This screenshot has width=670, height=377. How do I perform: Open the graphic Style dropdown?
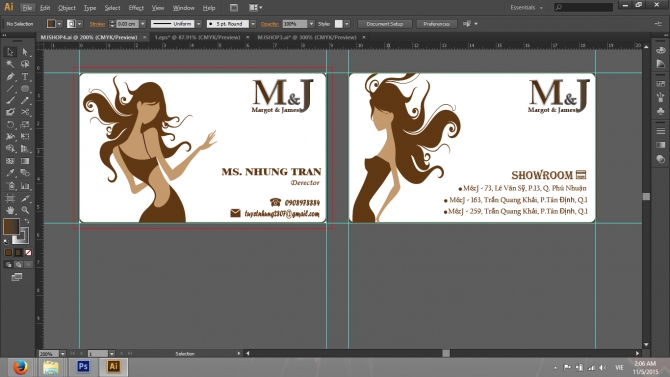pyautogui.click(x=347, y=24)
